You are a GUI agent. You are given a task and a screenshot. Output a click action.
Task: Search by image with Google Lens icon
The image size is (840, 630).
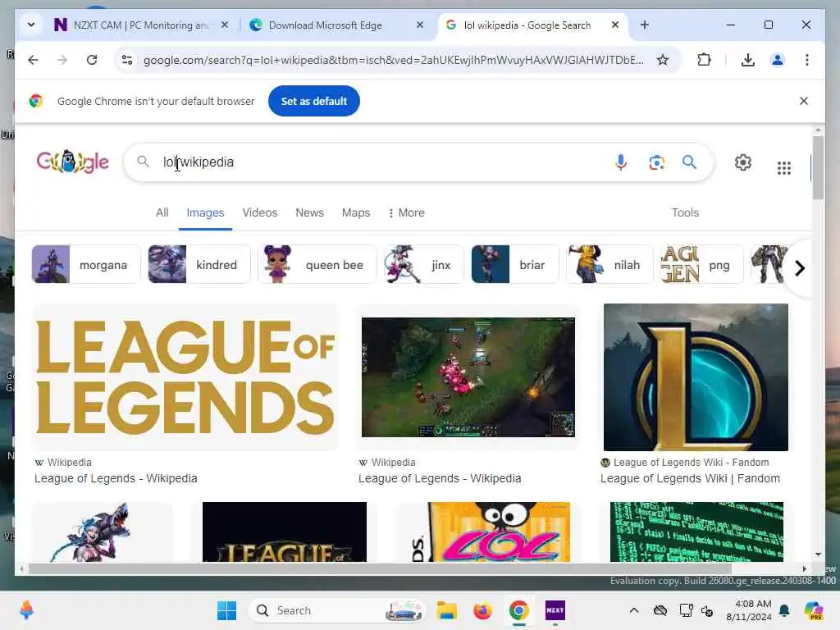click(656, 162)
